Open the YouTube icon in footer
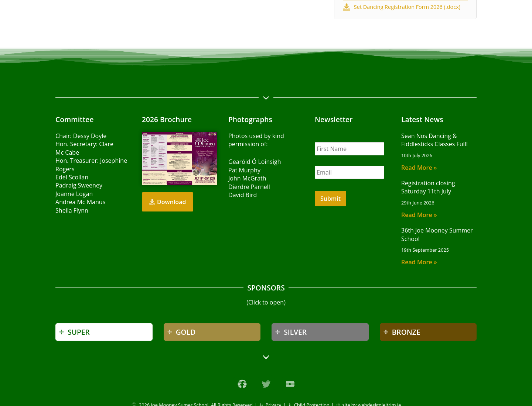Image resolution: width=532 pixels, height=406 pixels. [290, 384]
